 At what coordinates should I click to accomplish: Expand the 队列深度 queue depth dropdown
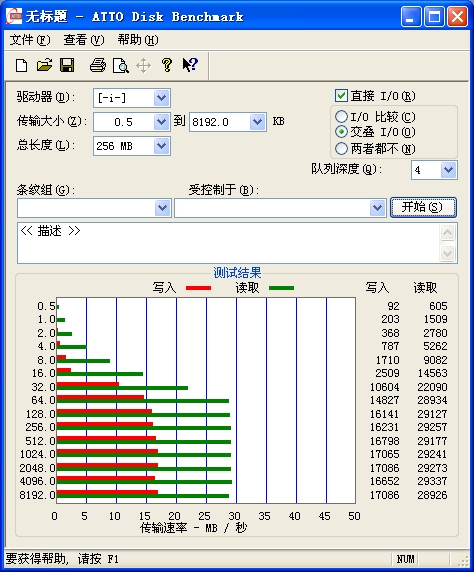click(x=448, y=170)
